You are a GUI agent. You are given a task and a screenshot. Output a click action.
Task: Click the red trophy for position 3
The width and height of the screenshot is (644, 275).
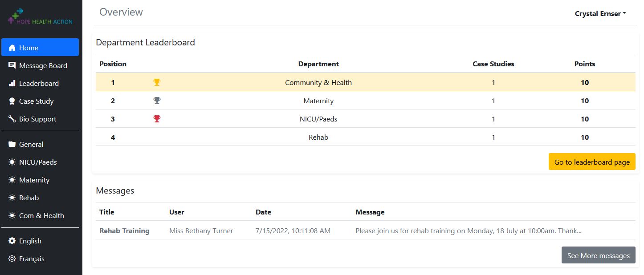157,119
